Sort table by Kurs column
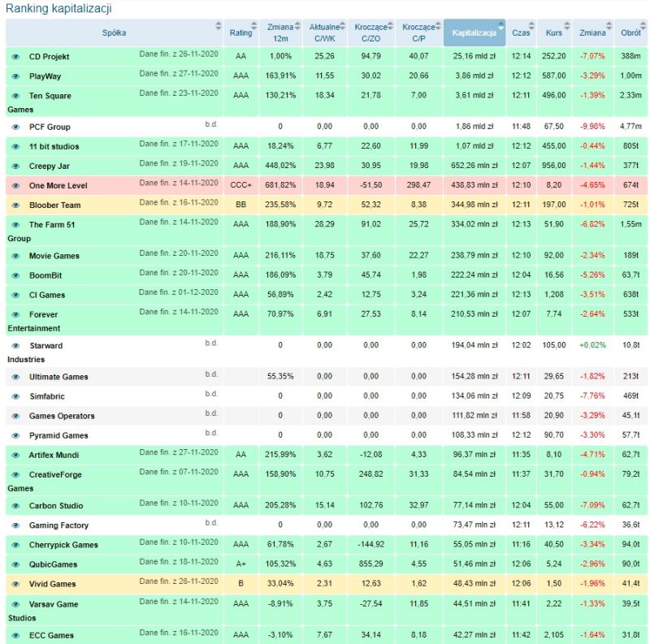 [554, 32]
